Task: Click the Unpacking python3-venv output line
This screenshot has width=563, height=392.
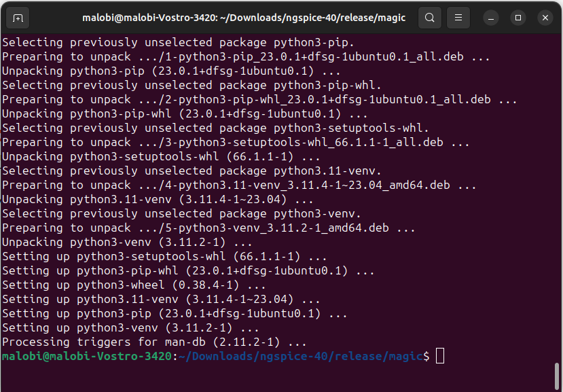Action: coord(129,242)
